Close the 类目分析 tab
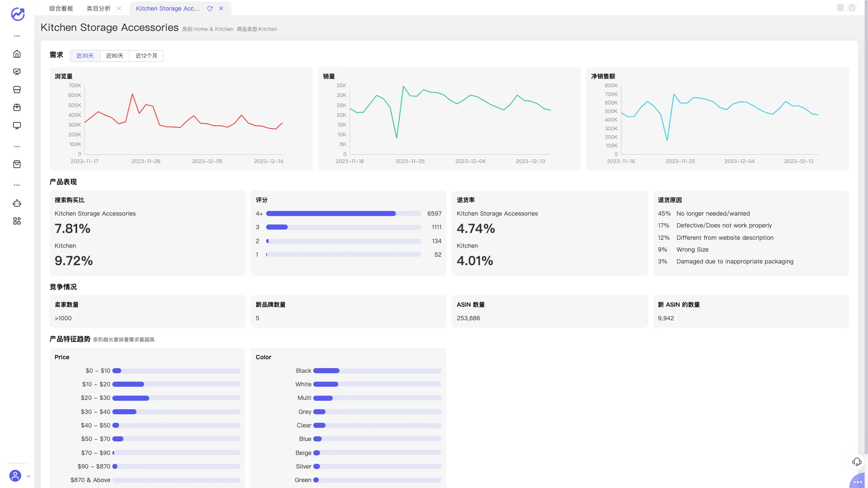This screenshot has height=488, width=868. click(x=119, y=8)
